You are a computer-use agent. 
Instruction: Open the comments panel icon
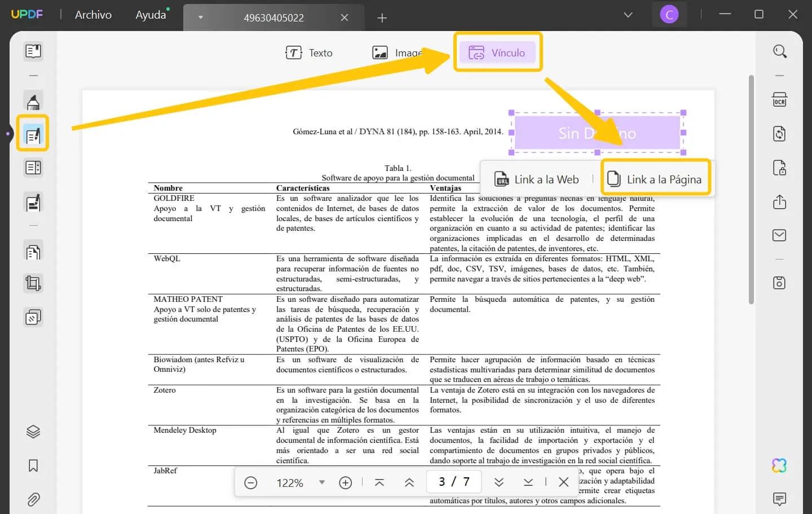779,499
